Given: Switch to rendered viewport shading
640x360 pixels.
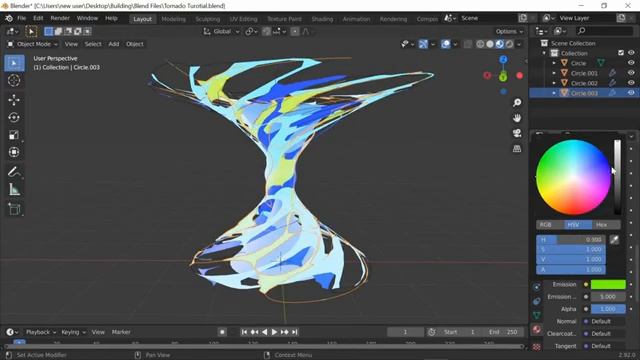Looking at the screenshot, I should tap(509, 44).
